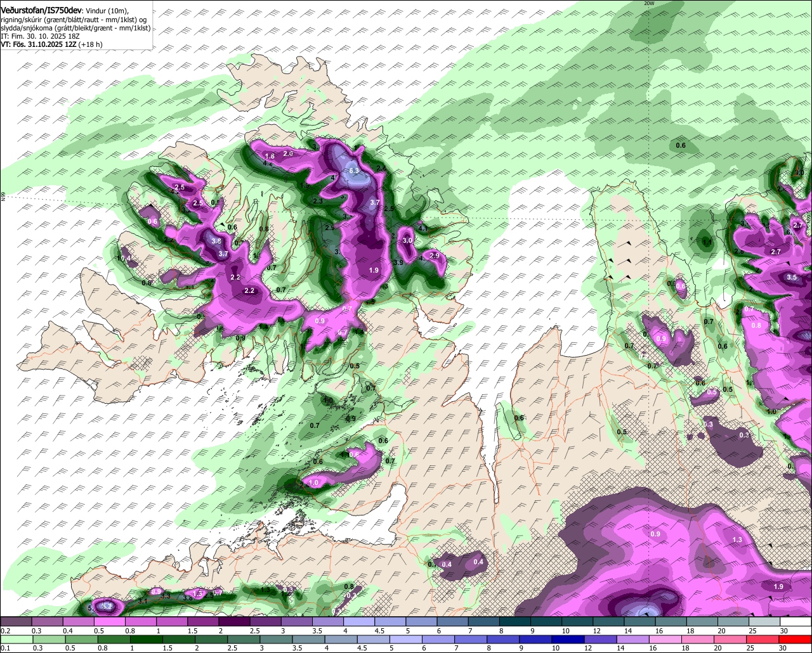Click the '2.0' map value beside '1.8'

point(288,154)
